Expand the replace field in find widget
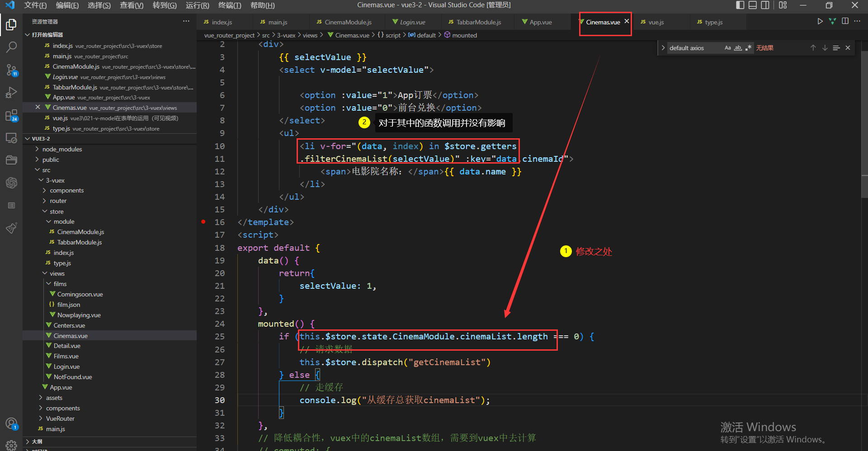The width and height of the screenshot is (868, 451). pos(663,48)
